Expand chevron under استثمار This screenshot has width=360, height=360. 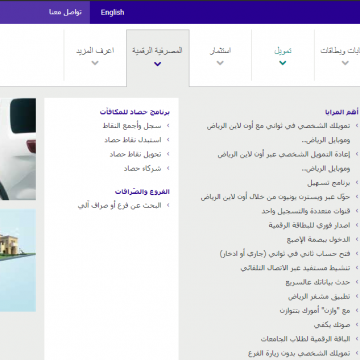pos(220,63)
